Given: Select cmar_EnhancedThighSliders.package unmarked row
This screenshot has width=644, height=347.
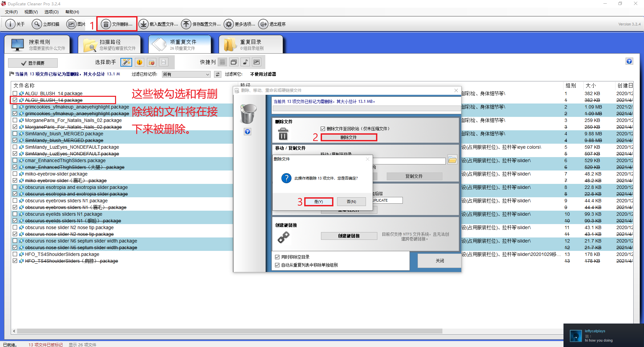Looking at the screenshot, I should click(65, 160).
